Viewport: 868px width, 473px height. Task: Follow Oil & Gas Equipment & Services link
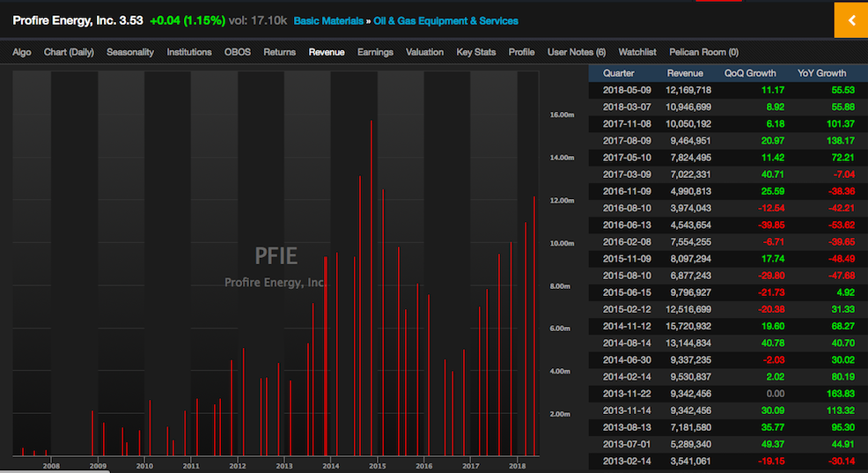point(445,21)
